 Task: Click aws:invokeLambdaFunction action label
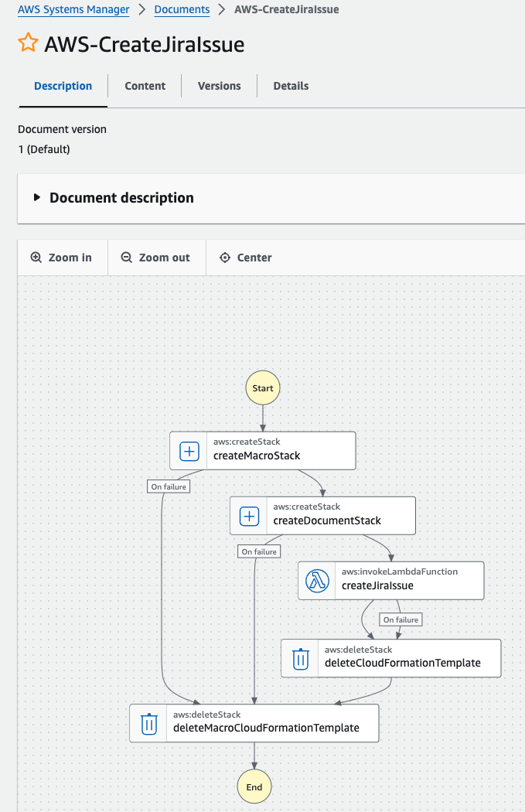400,571
